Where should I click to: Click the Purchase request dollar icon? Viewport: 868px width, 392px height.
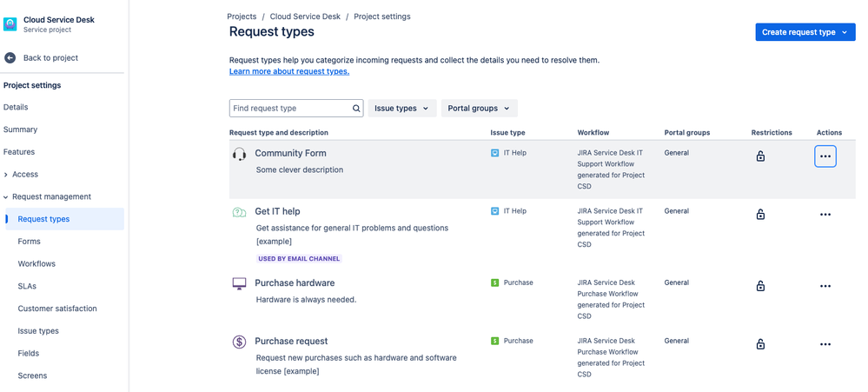click(240, 342)
